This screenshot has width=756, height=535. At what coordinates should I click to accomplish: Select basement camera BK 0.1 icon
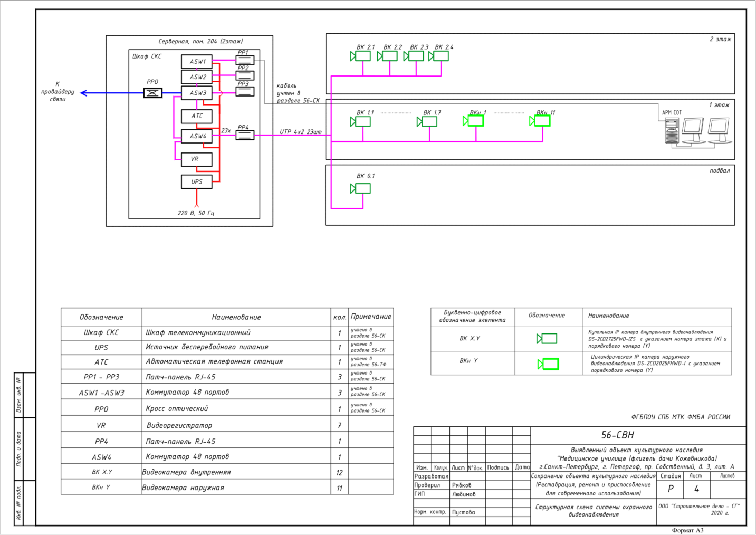coord(360,188)
